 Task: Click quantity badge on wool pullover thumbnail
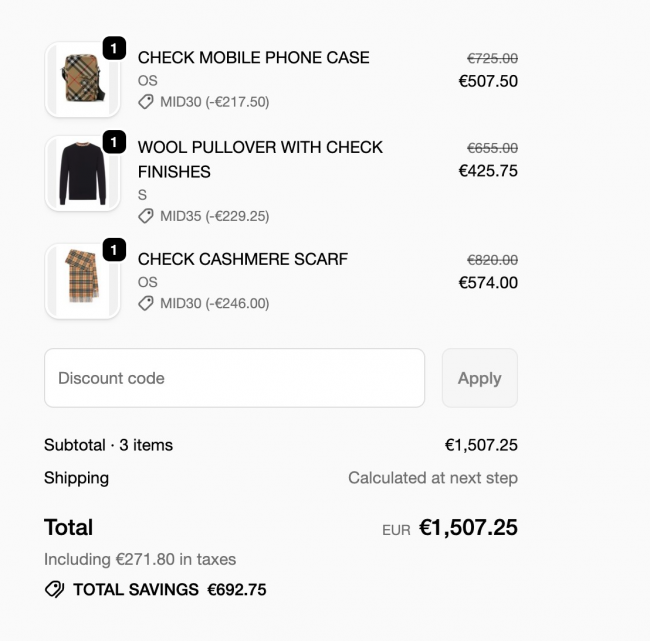[114, 142]
